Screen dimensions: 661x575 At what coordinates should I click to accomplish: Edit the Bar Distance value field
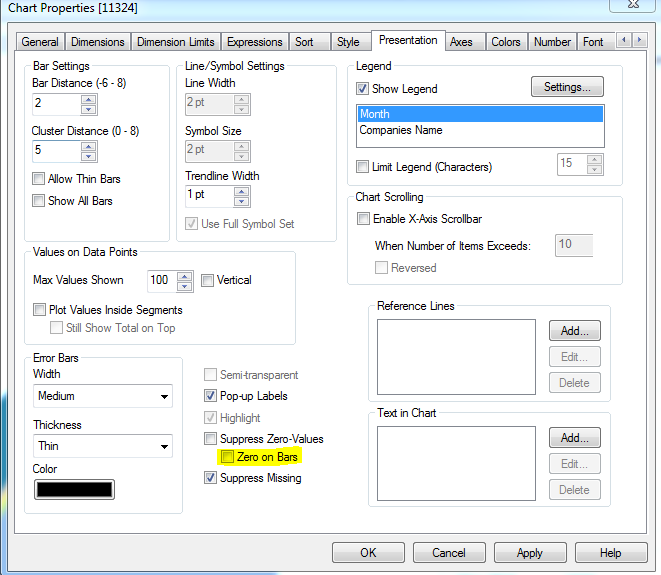(56, 104)
